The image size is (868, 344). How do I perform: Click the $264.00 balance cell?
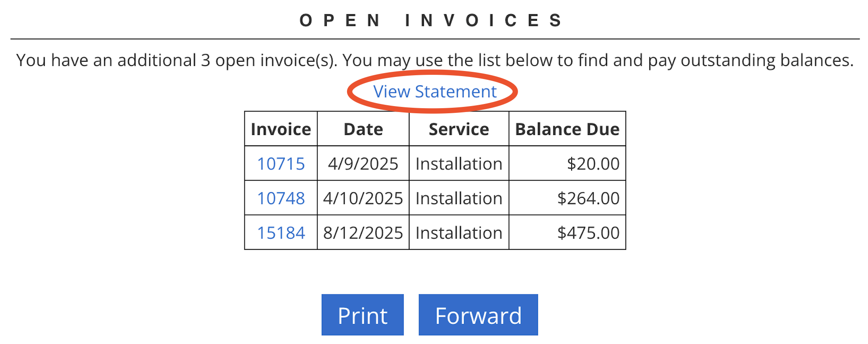click(x=588, y=199)
